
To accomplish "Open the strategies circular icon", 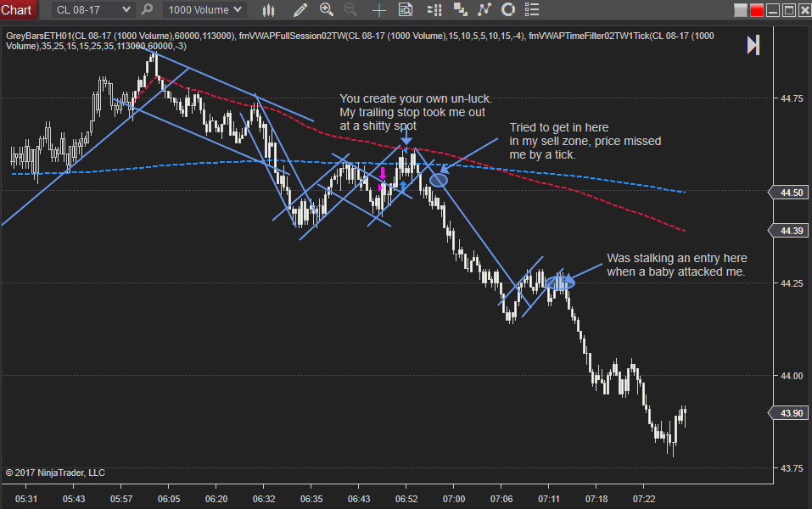I will coord(508,9).
